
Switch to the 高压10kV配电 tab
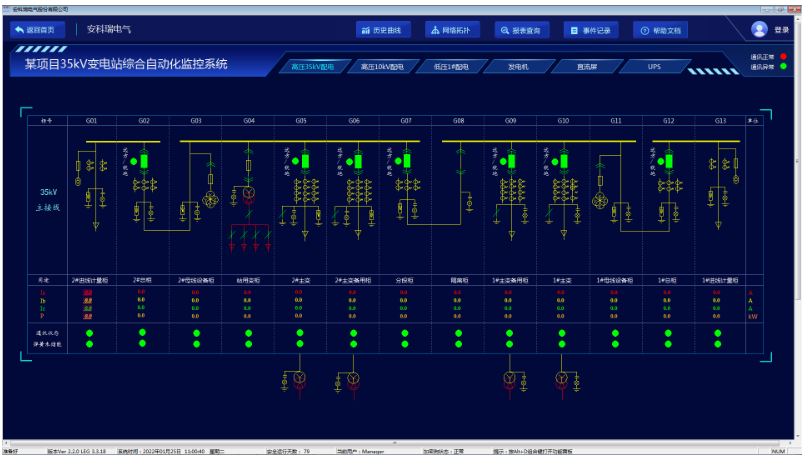[x=382, y=67]
